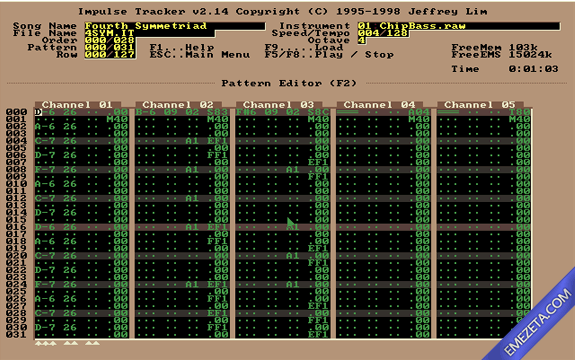Image resolution: width=575 pixels, height=360 pixels.
Task: Click the FreeMem 103k readout
Action: coord(495,48)
